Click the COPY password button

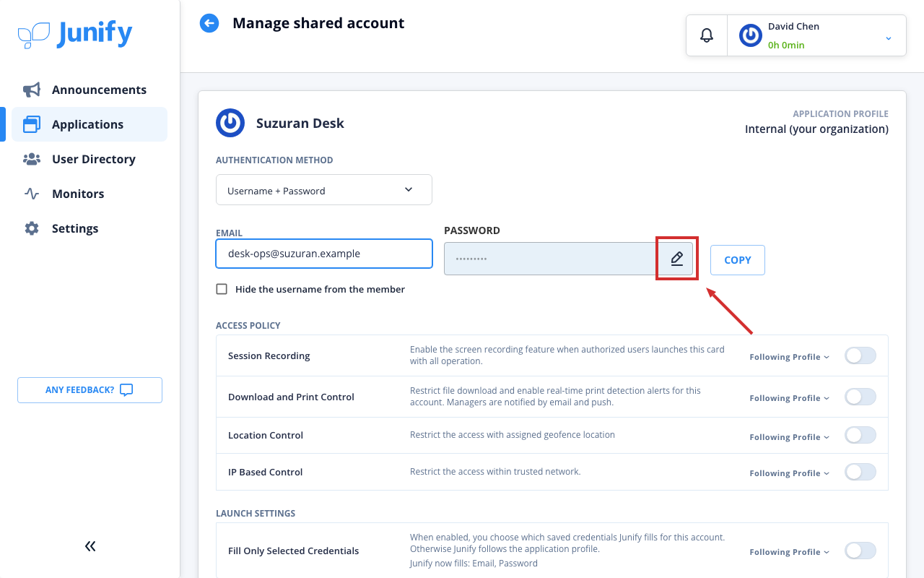coord(738,260)
